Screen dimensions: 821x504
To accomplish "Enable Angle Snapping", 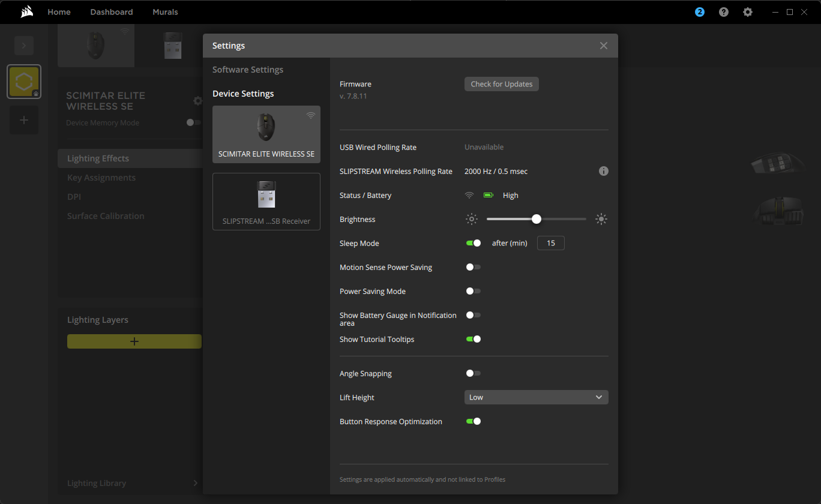I will coord(474,373).
